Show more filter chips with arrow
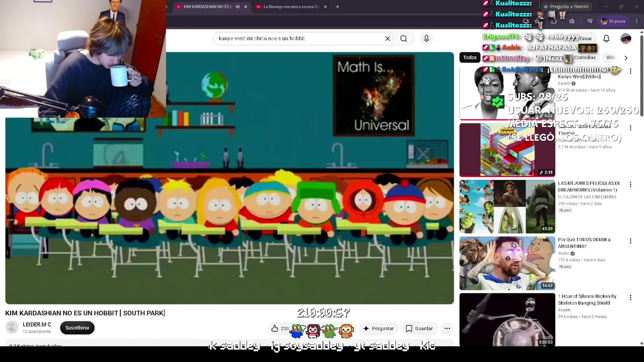 tap(626, 58)
